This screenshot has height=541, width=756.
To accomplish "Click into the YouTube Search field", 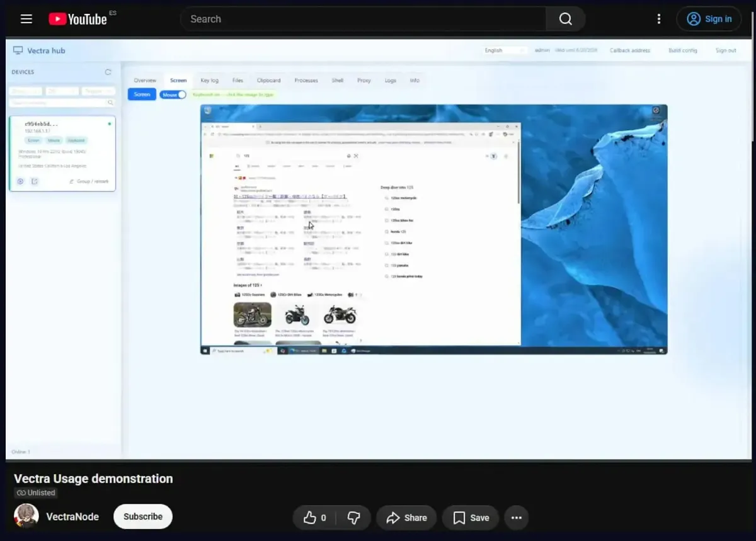I will point(363,19).
